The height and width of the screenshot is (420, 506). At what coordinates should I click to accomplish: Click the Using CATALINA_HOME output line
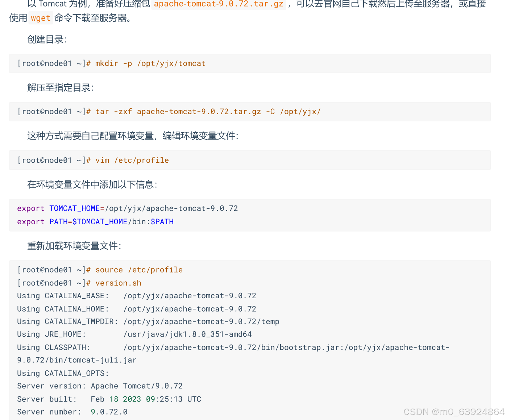(137, 309)
